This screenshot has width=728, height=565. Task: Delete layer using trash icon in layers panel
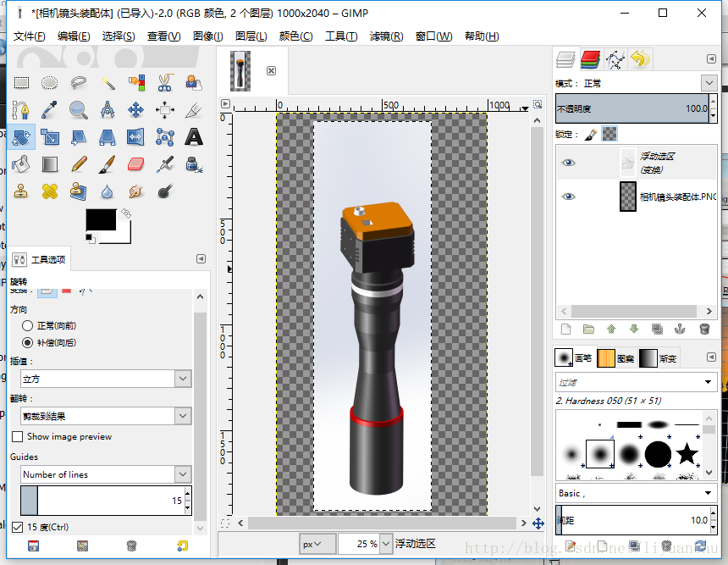[704, 330]
